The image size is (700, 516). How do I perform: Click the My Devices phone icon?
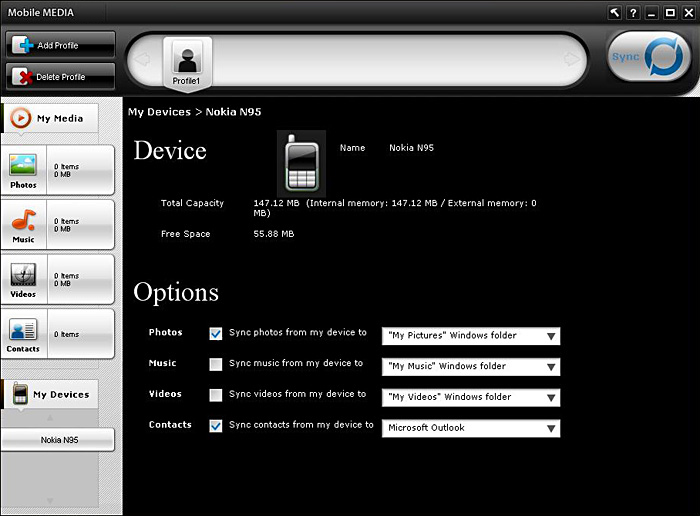point(20,393)
